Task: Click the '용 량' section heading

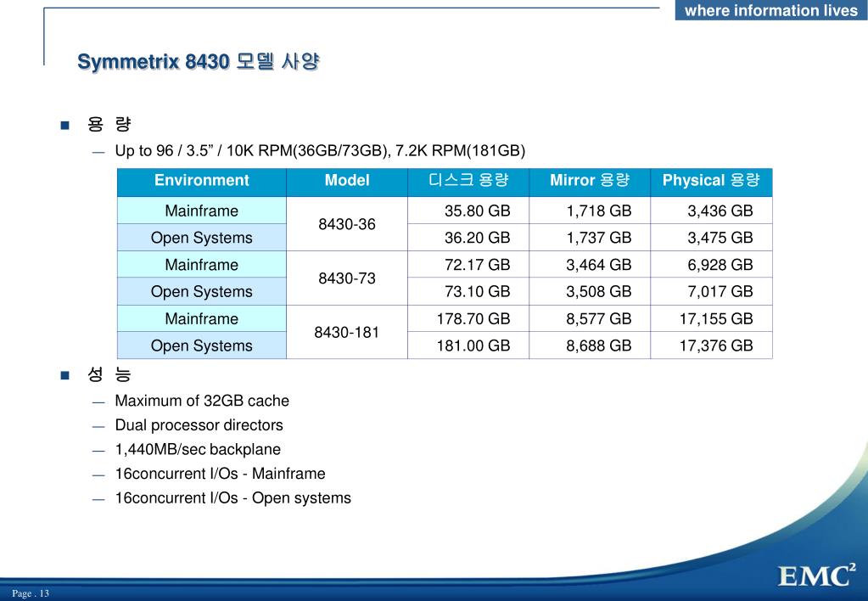Action: pos(109,124)
